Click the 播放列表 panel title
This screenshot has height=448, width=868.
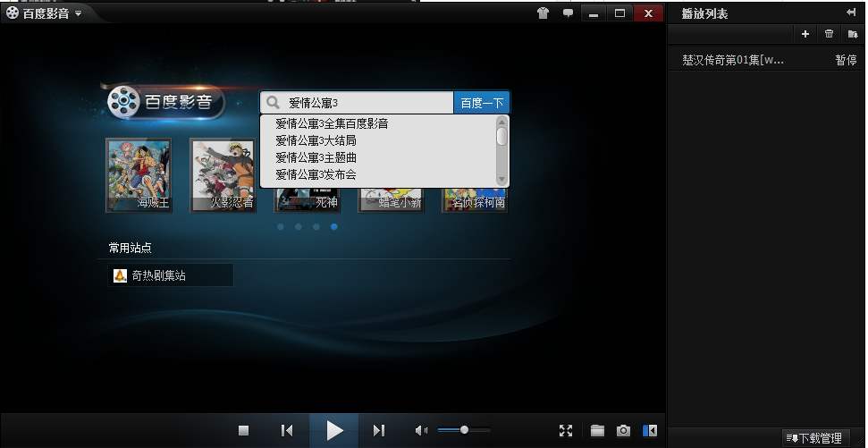pyautogui.click(x=704, y=13)
